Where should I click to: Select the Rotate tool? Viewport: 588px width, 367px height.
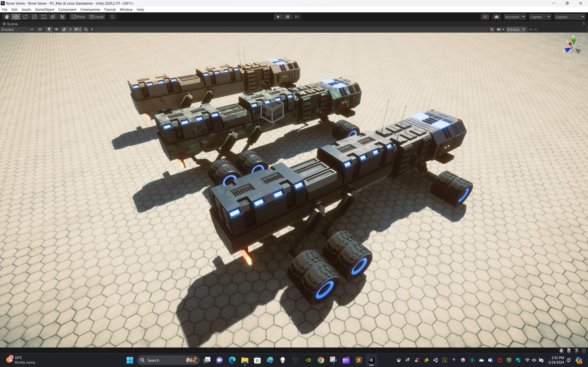pyautogui.click(x=25, y=17)
